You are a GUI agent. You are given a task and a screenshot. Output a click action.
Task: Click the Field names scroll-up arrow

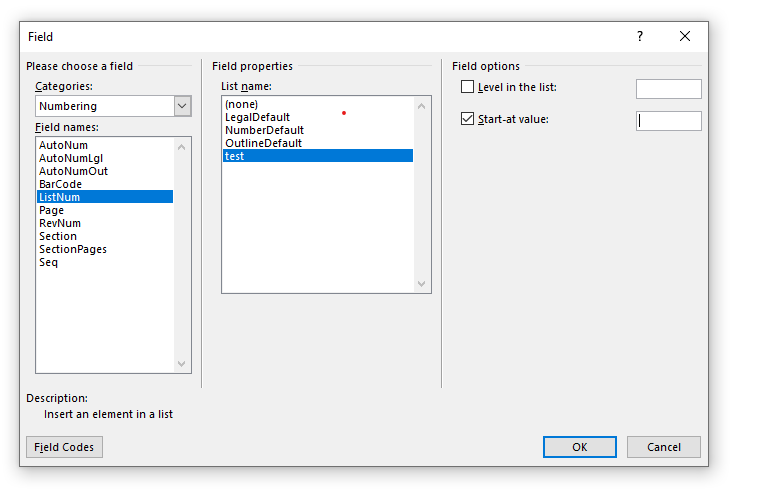pos(181,147)
